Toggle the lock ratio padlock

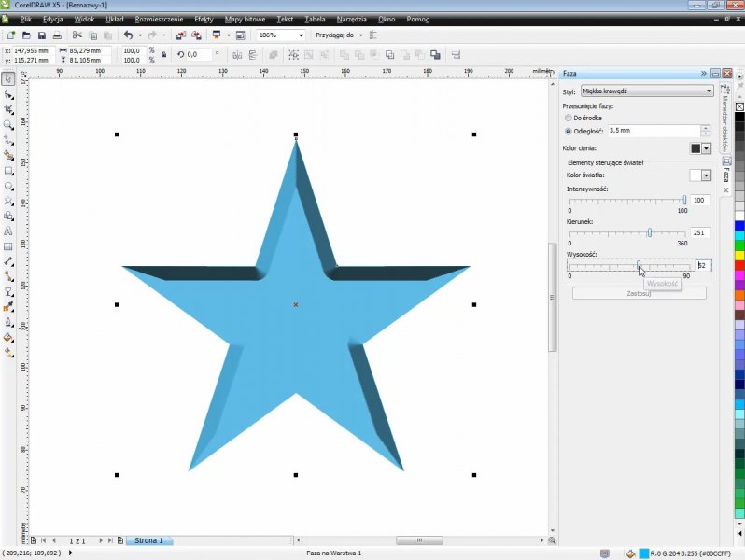click(x=163, y=55)
